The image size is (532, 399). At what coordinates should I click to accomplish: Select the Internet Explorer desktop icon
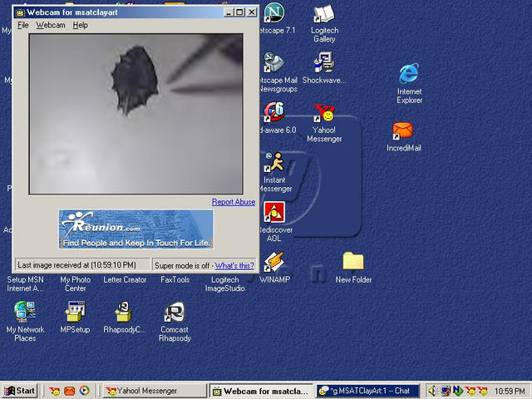click(409, 73)
